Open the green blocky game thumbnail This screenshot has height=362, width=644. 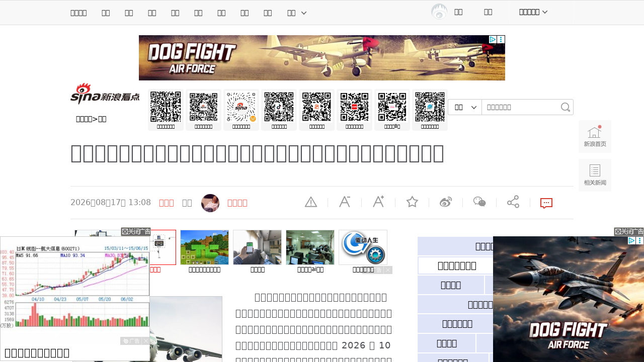click(204, 247)
